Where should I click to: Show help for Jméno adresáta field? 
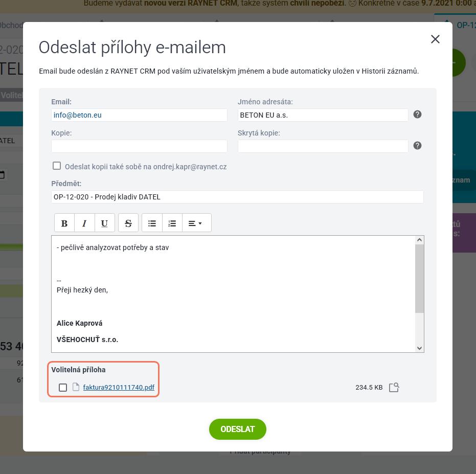pyautogui.click(x=417, y=115)
